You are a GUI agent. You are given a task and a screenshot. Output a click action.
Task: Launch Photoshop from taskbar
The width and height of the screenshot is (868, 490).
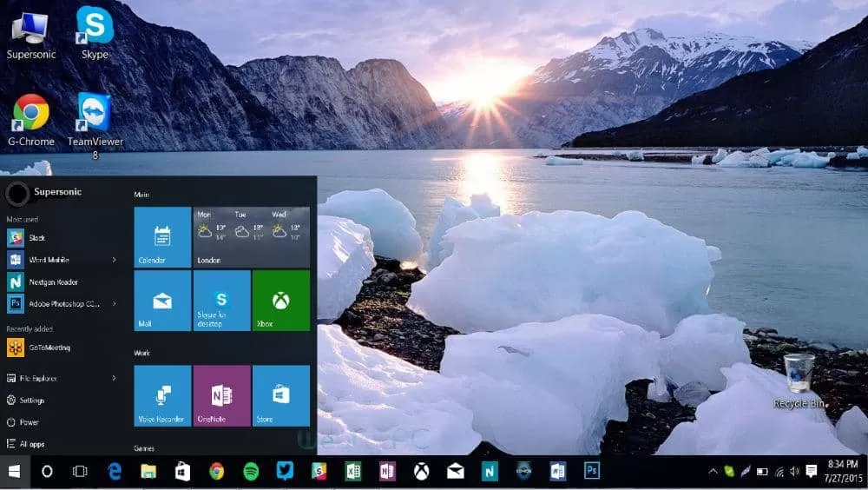pos(591,471)
